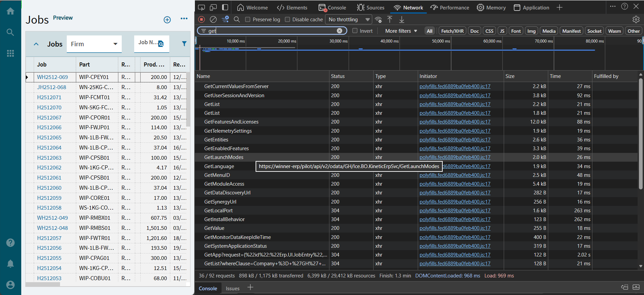Viewport: 644px width, 295px height.
Task: Click the horizontal scrollbar under Jobs grid
Action: [x=42, y=284]
